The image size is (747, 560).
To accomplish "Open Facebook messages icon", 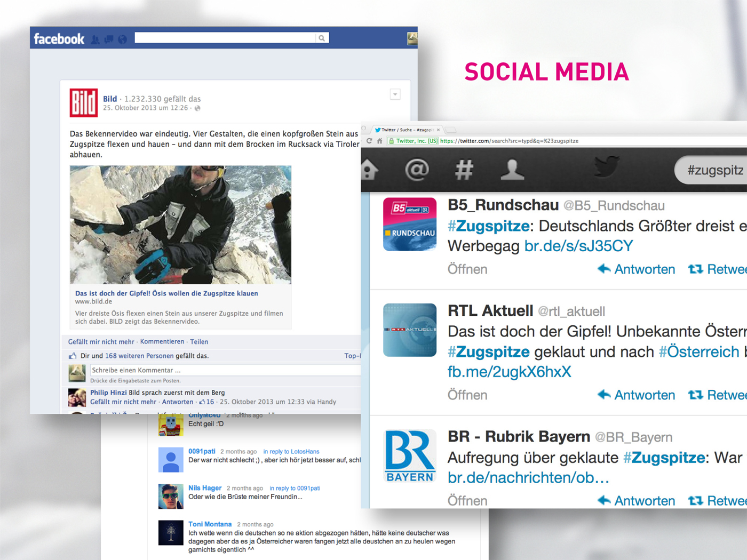I will [109, 39].
